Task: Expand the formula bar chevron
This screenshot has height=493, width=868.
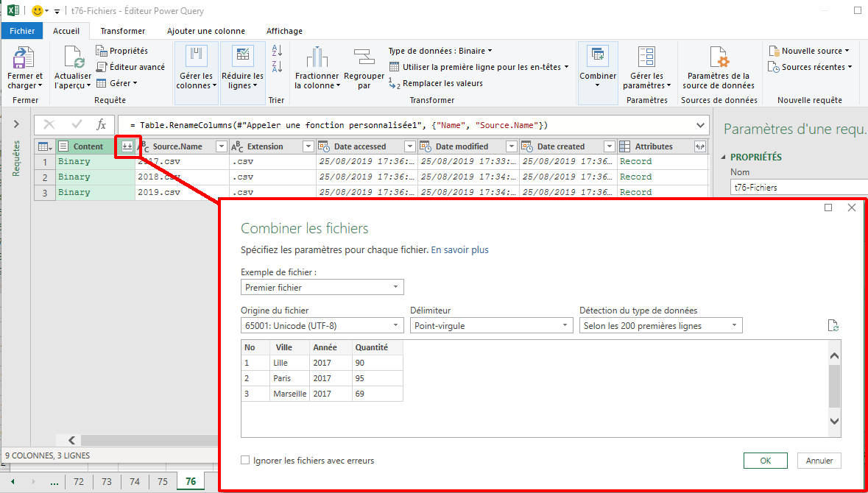Action: (700, 126)
